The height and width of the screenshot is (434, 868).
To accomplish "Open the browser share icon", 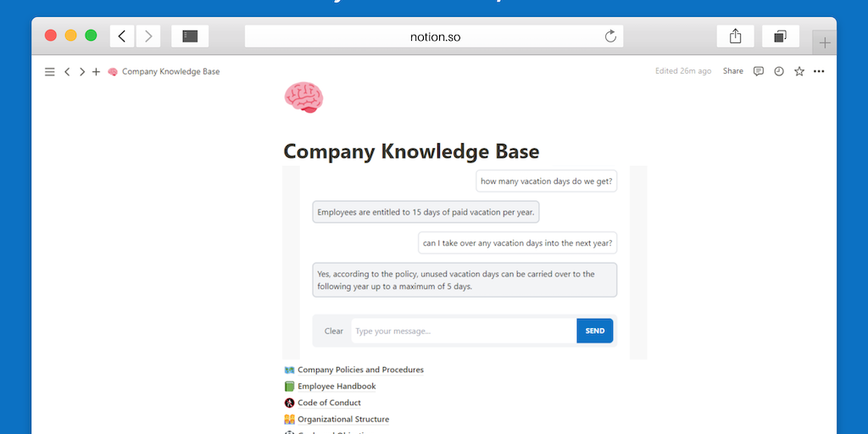I will pos(735,36).
